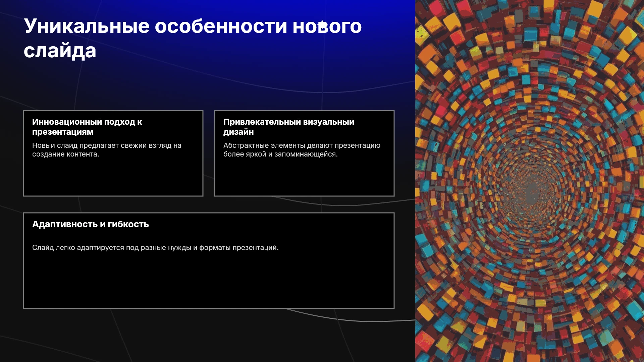Viewport: 644px width, 362px height.
Task: Click the word "слайда" on the title's second line
Action: pos(60,51)
